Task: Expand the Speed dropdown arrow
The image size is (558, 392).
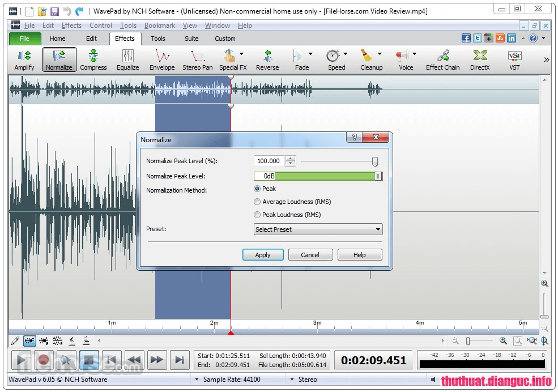Action: (x=345, y=54)
